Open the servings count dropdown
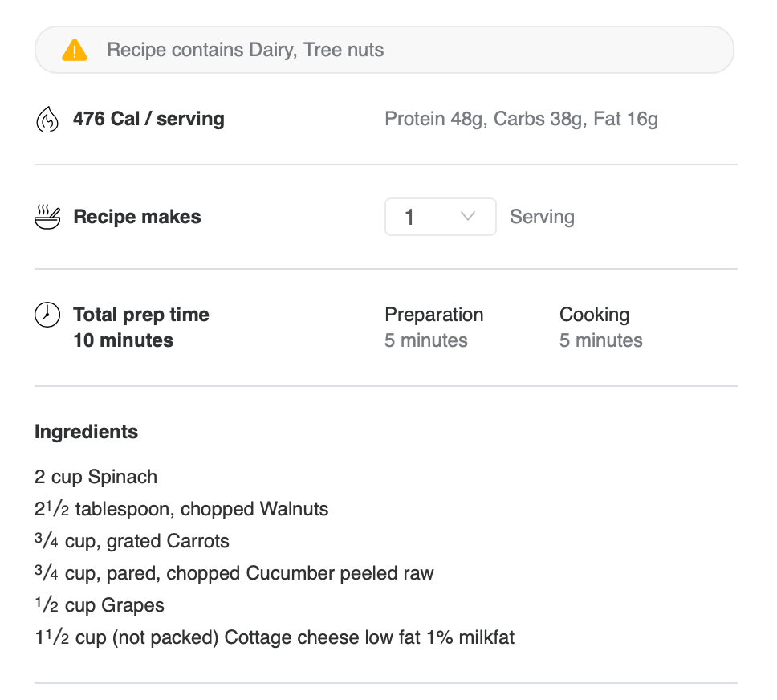This screenshot has width=777, height=700. [x=440, y=217]
